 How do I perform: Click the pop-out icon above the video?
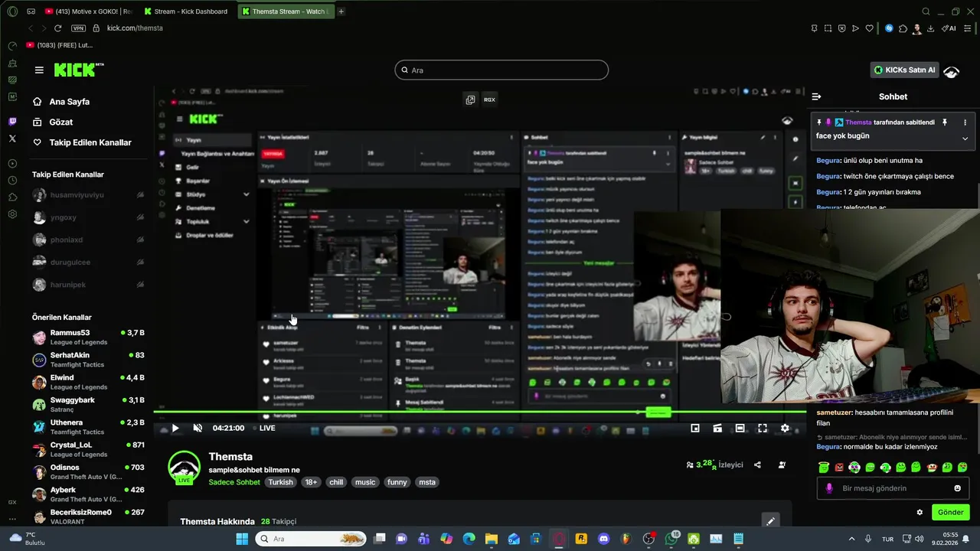(x=470, y=99)
